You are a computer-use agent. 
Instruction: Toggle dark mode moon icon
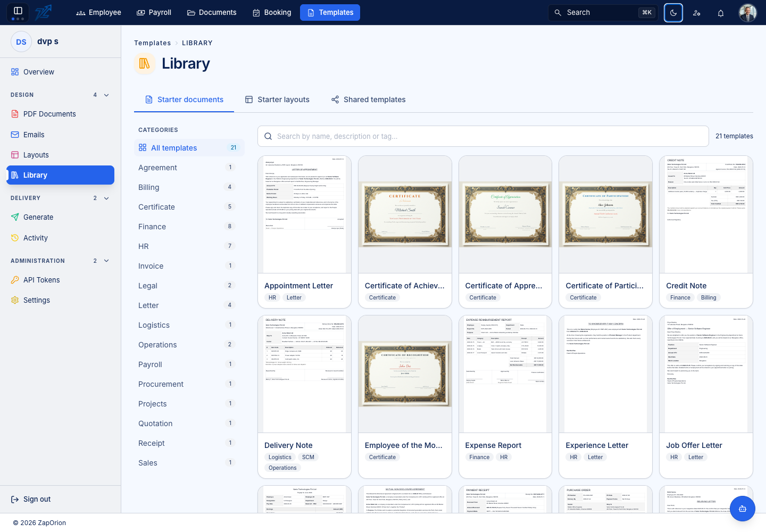point(673,13)
